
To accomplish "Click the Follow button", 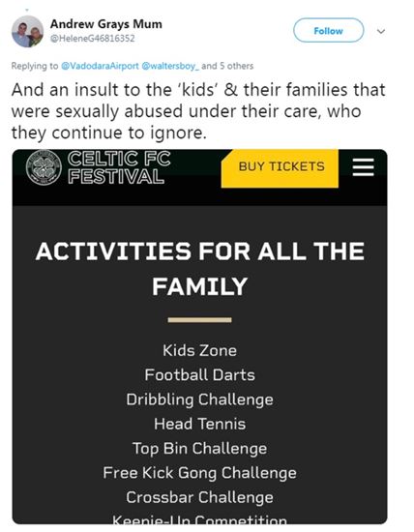I will point(328,31).
